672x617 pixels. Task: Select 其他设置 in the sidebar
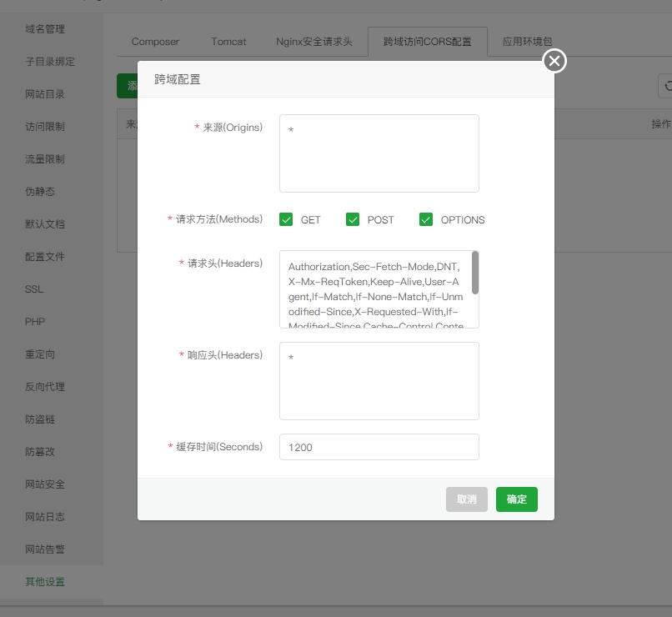(44, 582)
